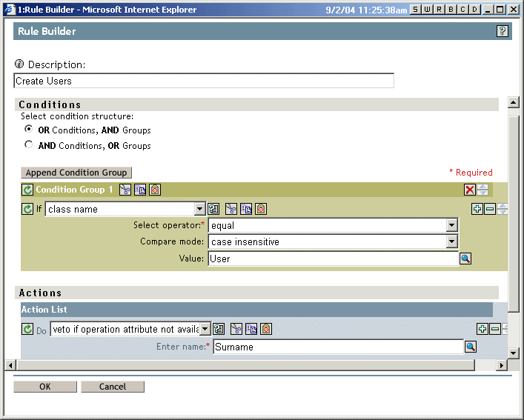Click green arrow icon beside Condition Group 1
Viewport: 524px width, 420px height.
click(27, 190)
